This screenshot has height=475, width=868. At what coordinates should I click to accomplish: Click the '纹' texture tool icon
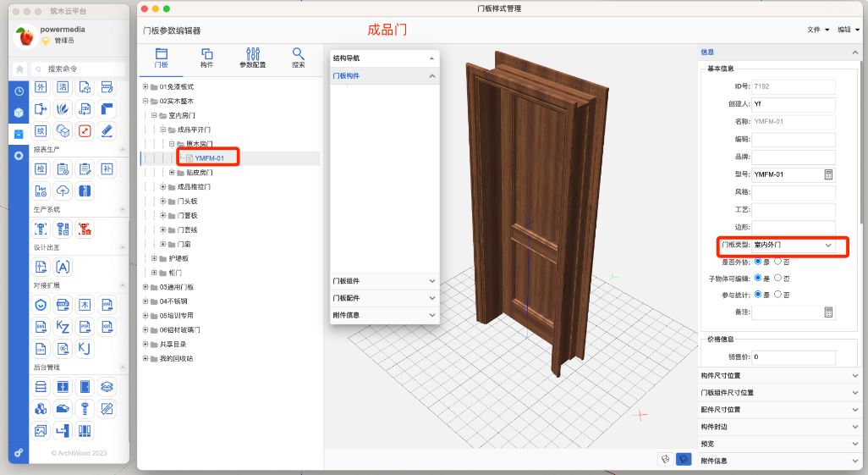click(x=41, y=130)
